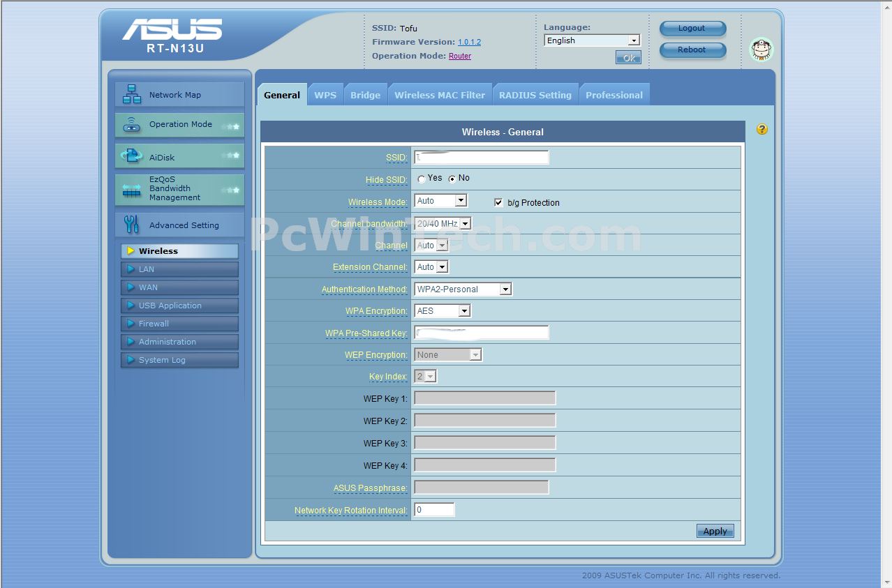Toggle the b/g Protection checkbox
The width and height of the screenshot is (892, 588).
tap(498, 202)
